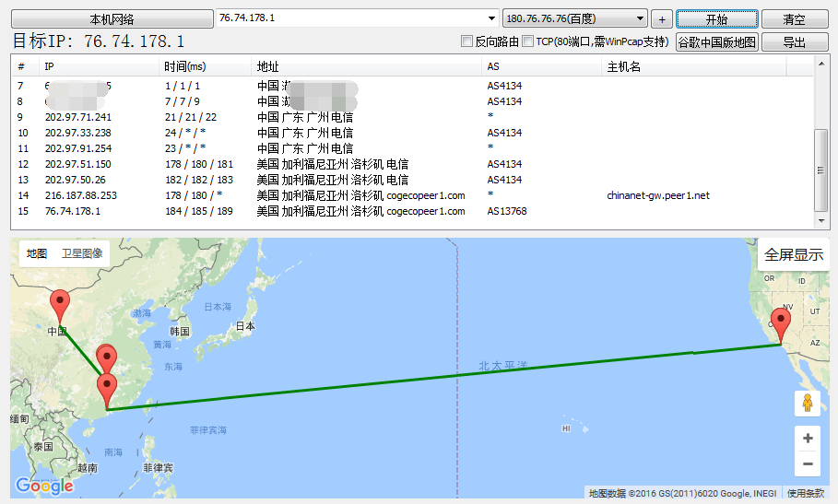Click the 导出 export button
The image size is (838, 504).
794,41
